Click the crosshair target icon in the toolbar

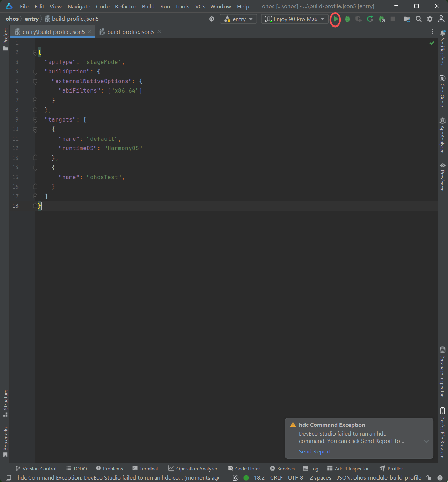point(212,19)
